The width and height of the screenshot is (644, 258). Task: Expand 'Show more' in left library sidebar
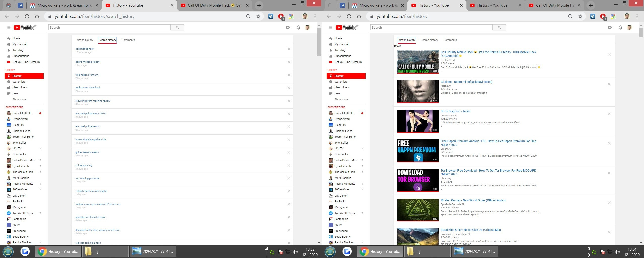tap(19, 99)
